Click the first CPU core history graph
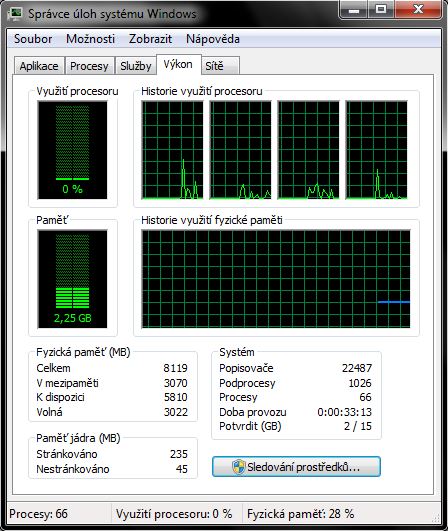The width and height of the screenshot is (448, 531). pos(172,150)
